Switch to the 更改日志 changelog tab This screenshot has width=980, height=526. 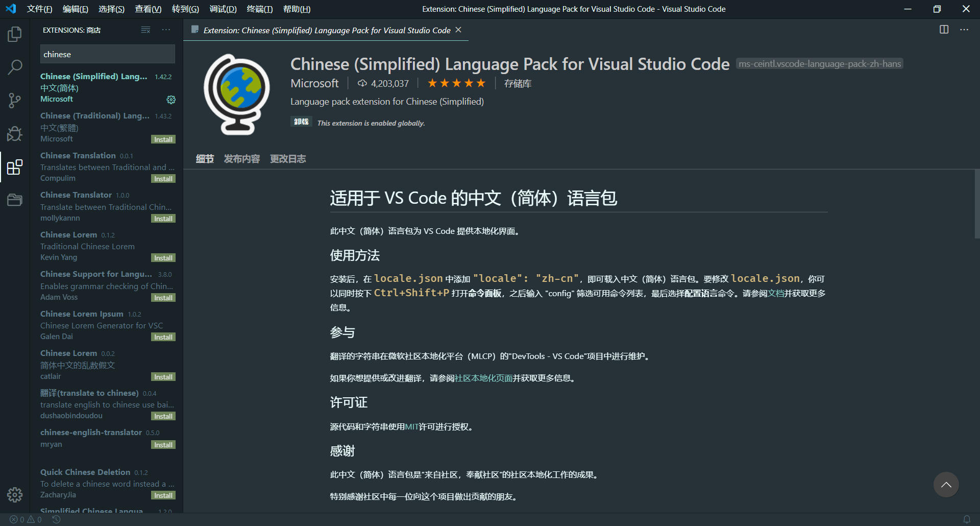(288, 159)
